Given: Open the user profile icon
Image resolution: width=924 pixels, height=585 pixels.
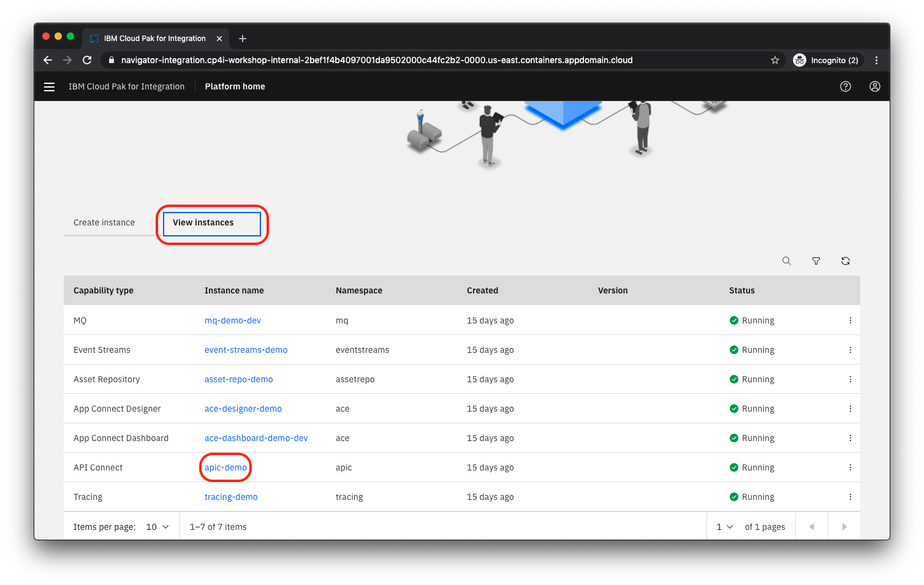Looking at the screenshot, I should click(x=875, y=86).
